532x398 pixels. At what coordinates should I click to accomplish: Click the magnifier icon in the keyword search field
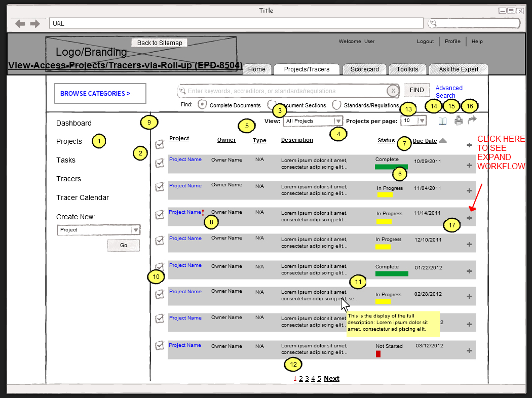(x=182, y=91)
